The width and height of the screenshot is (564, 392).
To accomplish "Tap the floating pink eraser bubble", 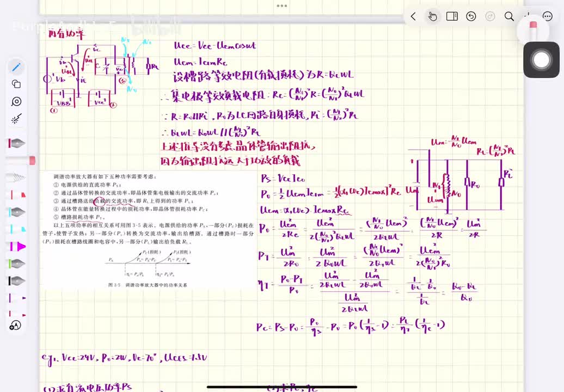I will pyautogui.click(x=533, y=30).
